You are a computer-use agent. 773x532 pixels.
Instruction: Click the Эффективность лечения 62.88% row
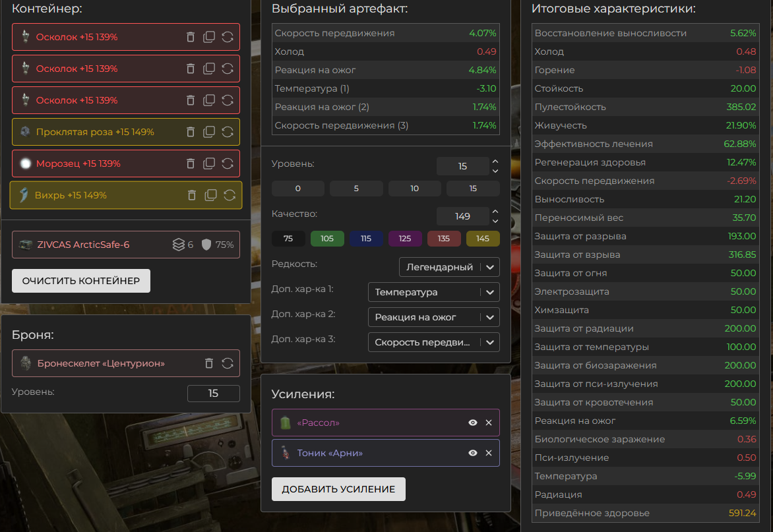645,144
